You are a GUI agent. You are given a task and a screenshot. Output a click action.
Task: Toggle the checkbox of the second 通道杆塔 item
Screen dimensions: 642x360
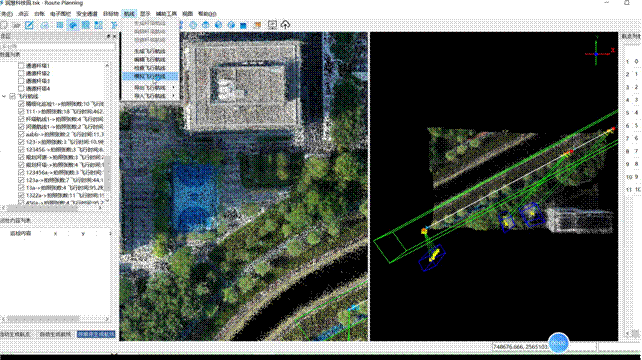coord(21,73)
